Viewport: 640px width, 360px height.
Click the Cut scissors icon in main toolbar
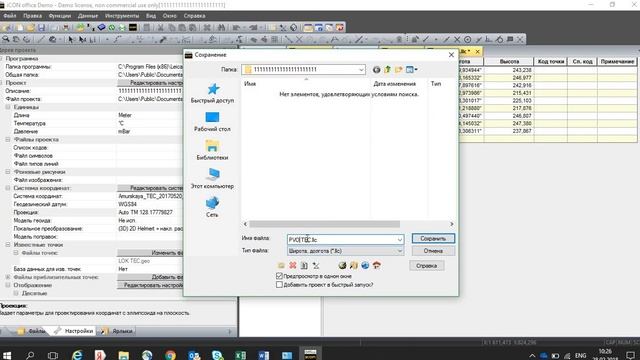pyautogui.click(x=160, y=28)
